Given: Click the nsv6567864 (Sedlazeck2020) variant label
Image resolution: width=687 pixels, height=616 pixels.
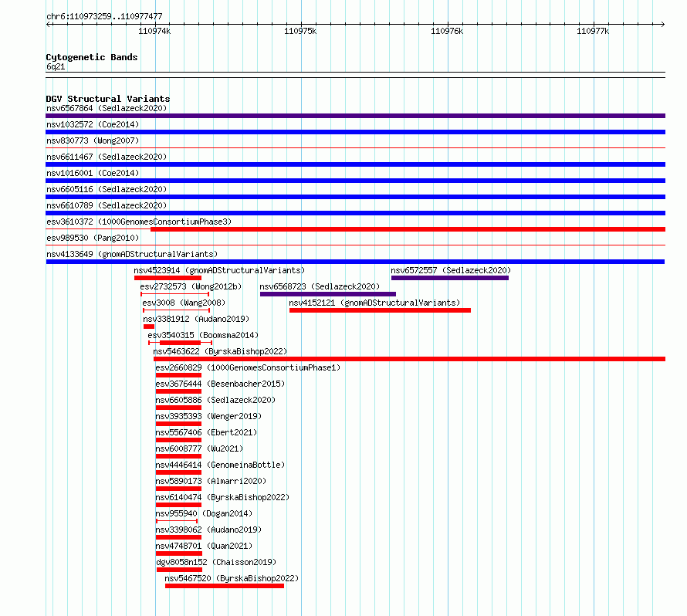Looking at the screenshot, I should (107, 108).
